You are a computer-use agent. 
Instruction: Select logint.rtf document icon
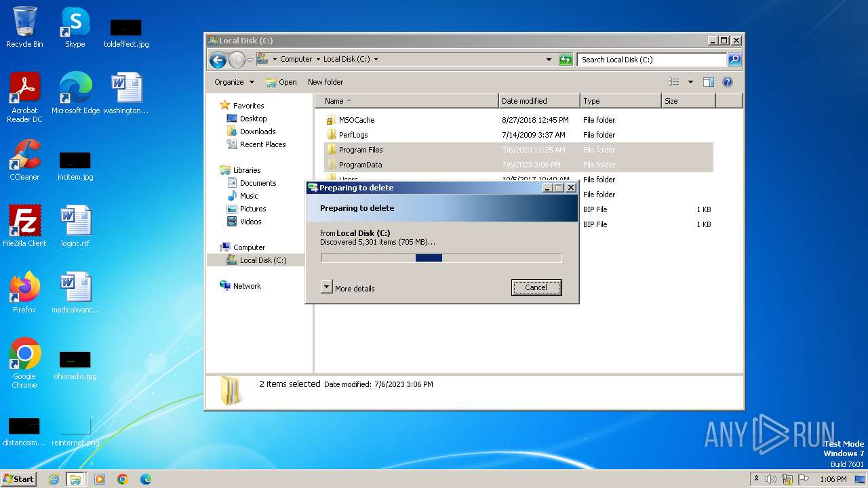tap(75, 226)
